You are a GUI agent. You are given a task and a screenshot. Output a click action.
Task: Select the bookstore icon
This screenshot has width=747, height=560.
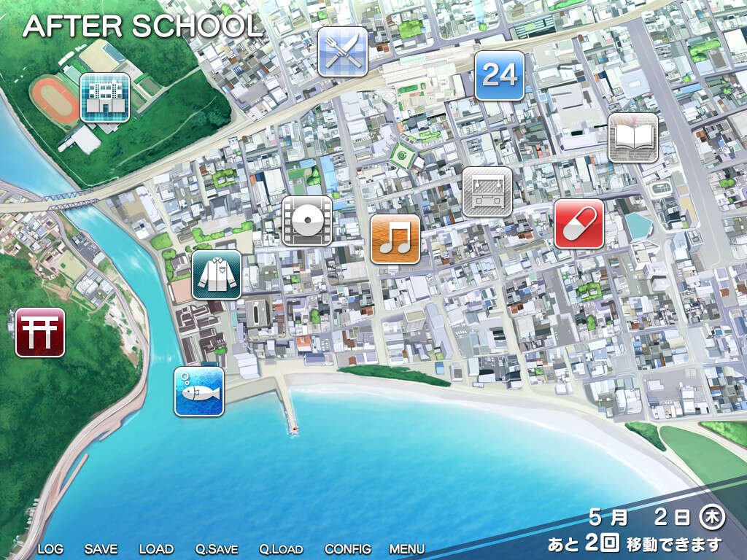coord(632,137)
